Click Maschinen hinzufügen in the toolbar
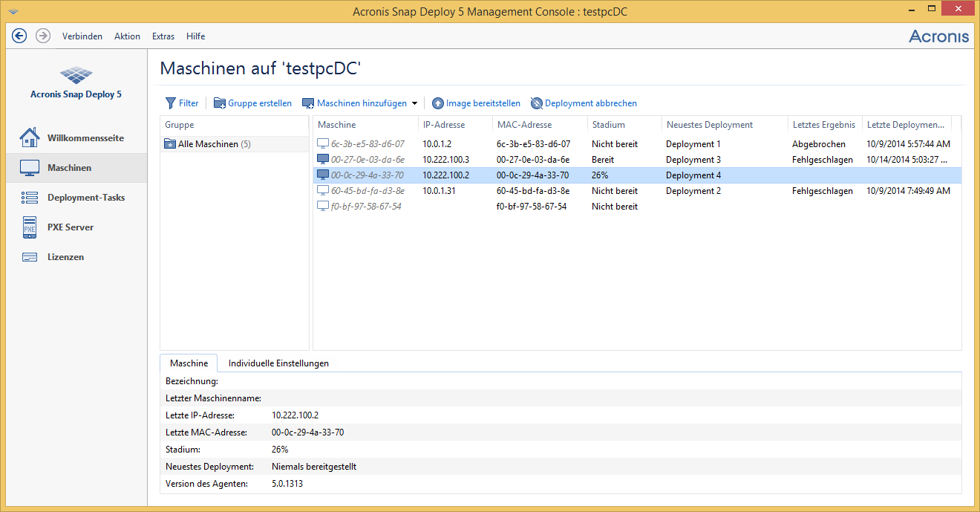 click(x=362, y=103)
